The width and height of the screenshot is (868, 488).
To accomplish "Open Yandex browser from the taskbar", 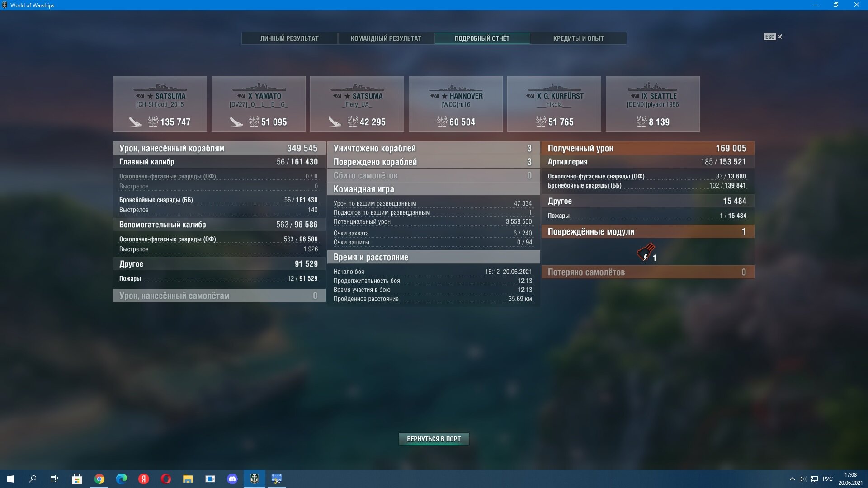I will [x=144, y=479].
